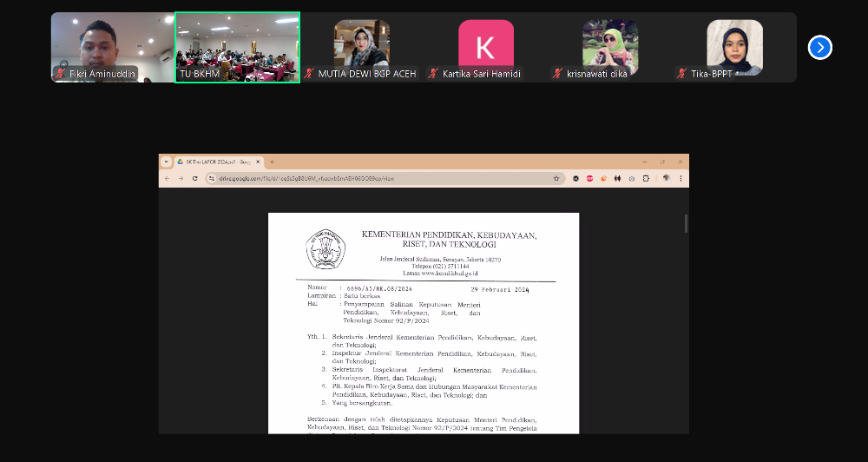
Task: Click the document viewer scrollbar thumb
Action: tap(686, 223)
